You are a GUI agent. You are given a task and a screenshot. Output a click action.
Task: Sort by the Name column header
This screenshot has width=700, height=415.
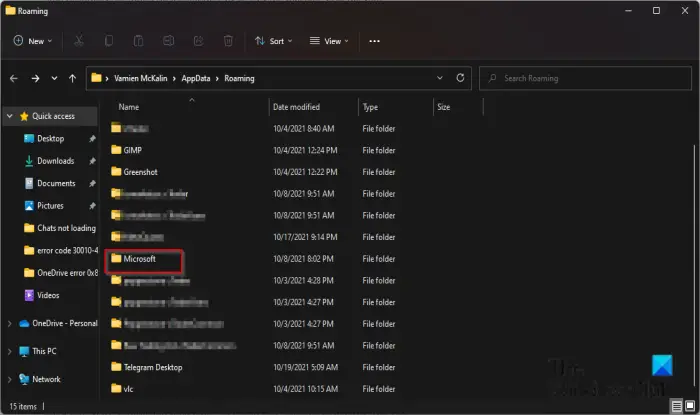[x=129, y=107]
